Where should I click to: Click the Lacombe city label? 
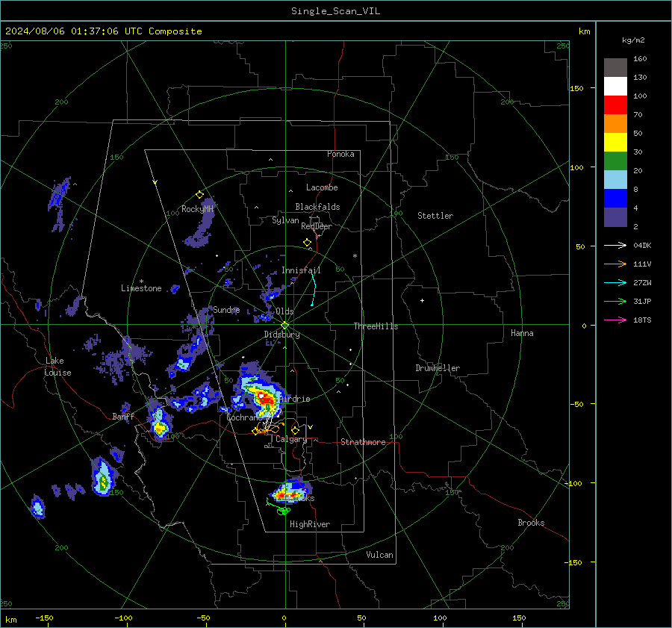pyautogui.click(x=322, y=187)
